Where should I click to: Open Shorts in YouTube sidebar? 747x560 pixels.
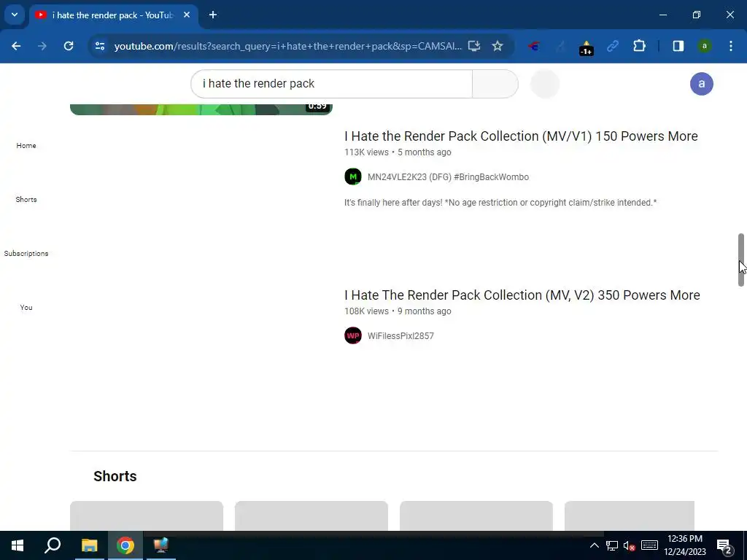tap(26, 200)
